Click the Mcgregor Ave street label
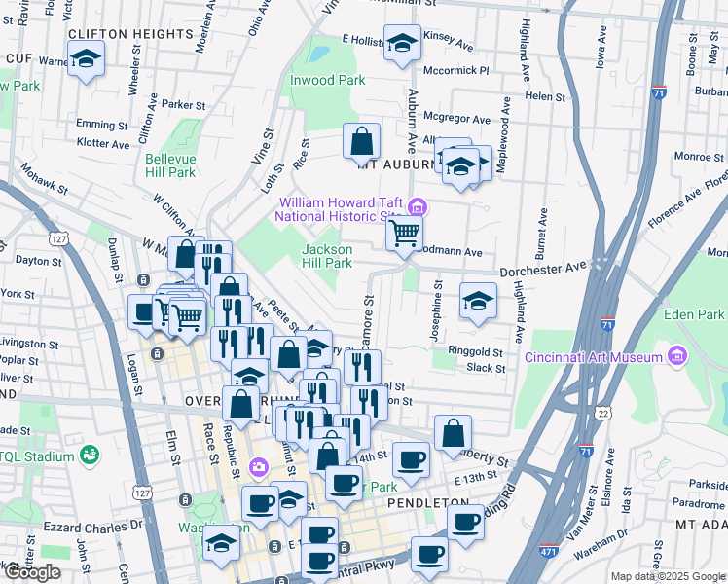 456,118
